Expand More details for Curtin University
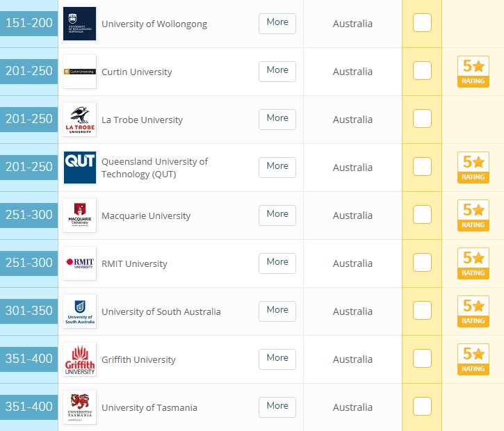This screenshot has width=504, height=431. point(277,72)
